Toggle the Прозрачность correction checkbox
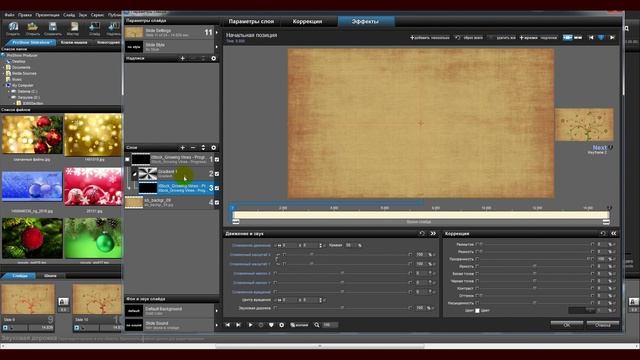 [477, 259]
